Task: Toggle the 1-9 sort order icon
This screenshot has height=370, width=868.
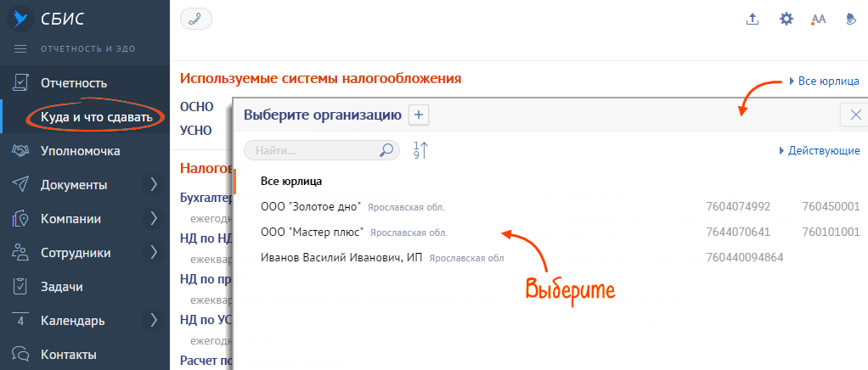Action: coord(420,150)
